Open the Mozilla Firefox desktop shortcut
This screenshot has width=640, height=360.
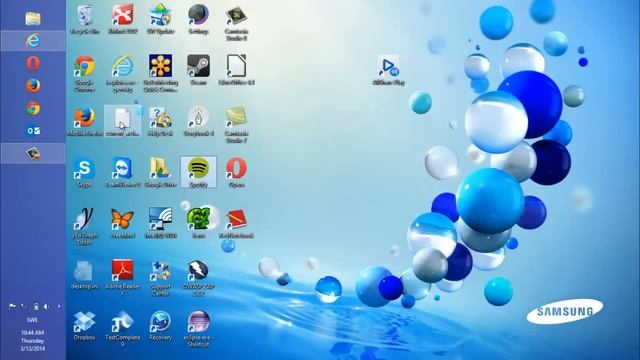pyautogui.click(x=84, y=121)
